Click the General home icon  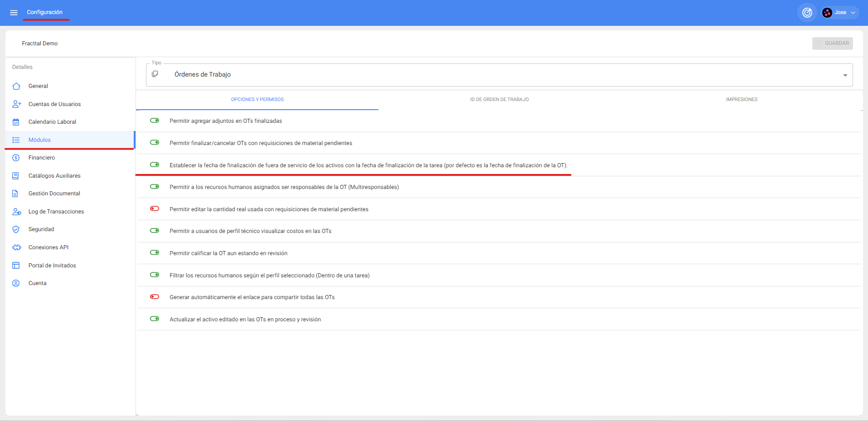coord(16,86)
